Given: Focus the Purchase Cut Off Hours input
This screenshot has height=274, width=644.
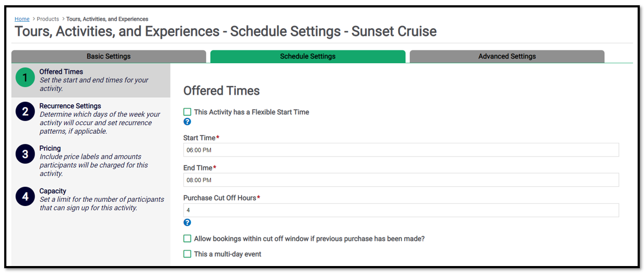Looking at the screenshot, I should coord(401,210).
